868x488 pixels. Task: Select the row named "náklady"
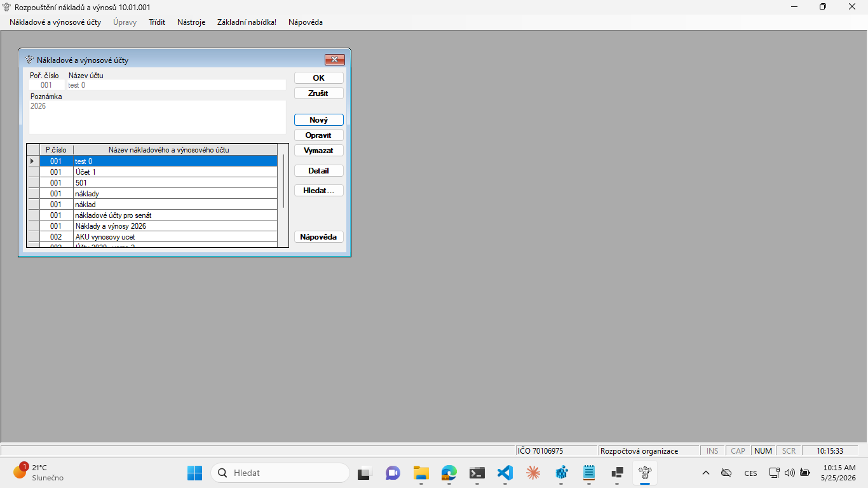point(153,194)
